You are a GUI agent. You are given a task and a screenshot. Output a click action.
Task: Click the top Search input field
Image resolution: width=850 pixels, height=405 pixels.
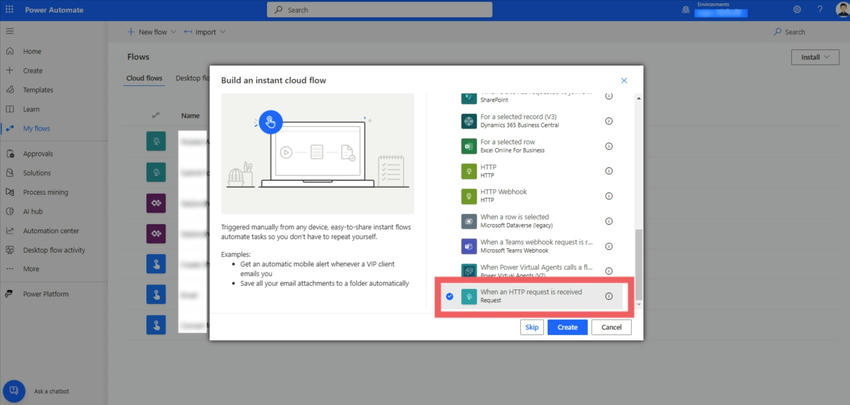pyautogui.click(x=379, y=10)
